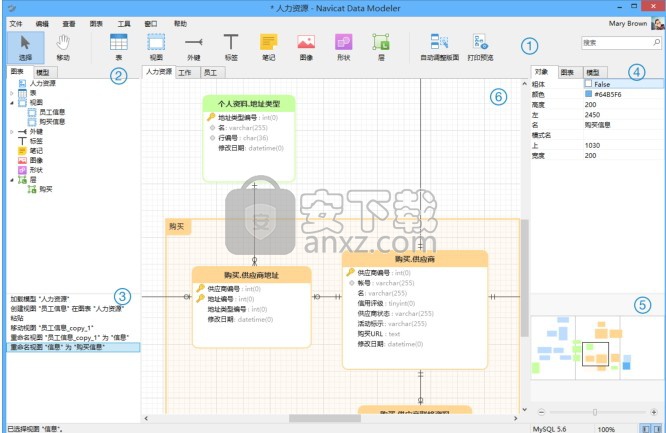Collapse the 视图 node in tree
This screenshot has width=666, height=433.
point(11,103)
